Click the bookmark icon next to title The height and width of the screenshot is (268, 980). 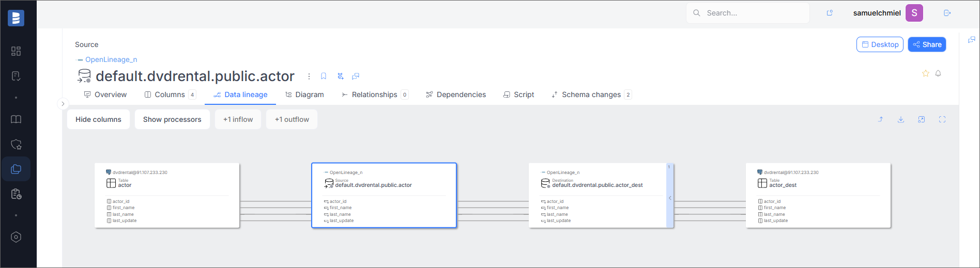(x=324, y=76)
